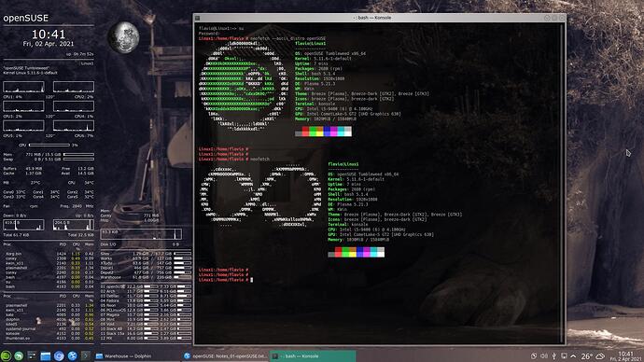Maximize the Konsole window
This screenshot has height=362, width=644.
(x=554, y=18)
